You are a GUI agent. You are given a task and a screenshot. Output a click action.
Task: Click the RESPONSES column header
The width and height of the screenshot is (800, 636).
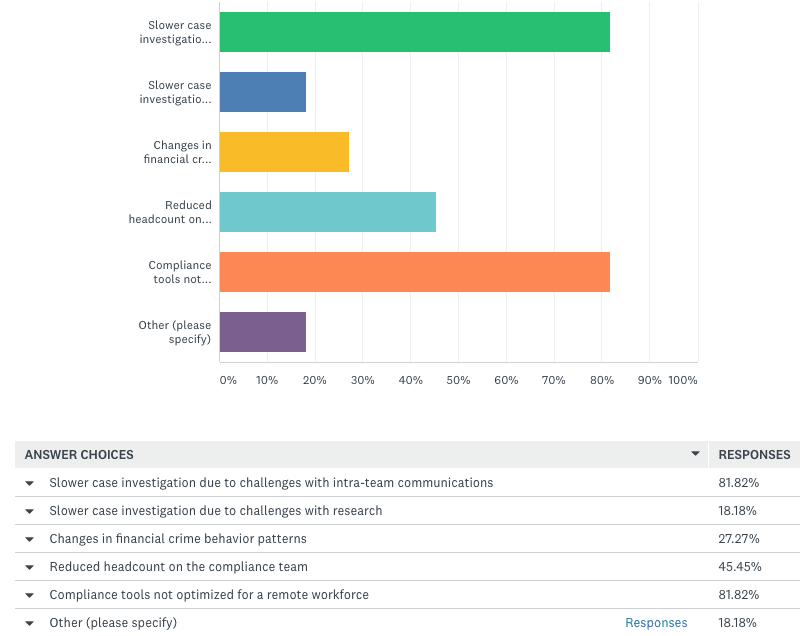(x=754, y=454)
